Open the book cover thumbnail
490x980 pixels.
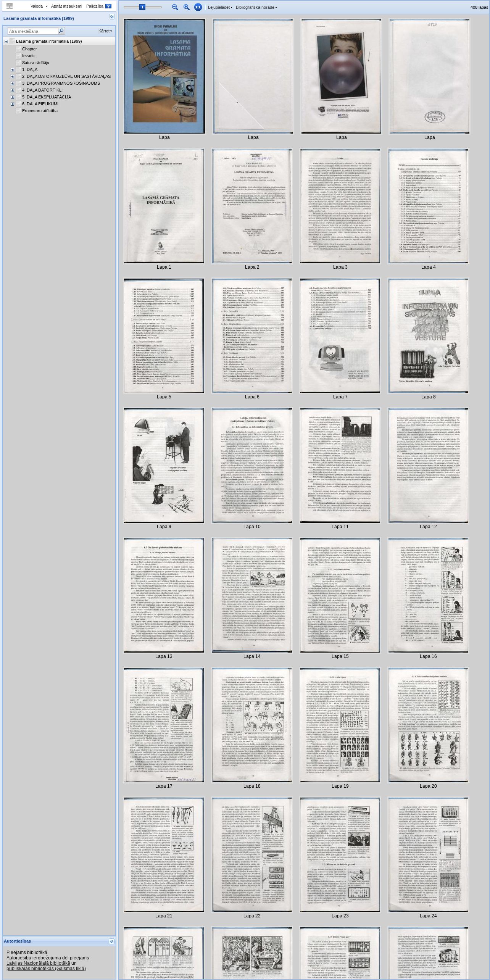coord(164,76)
